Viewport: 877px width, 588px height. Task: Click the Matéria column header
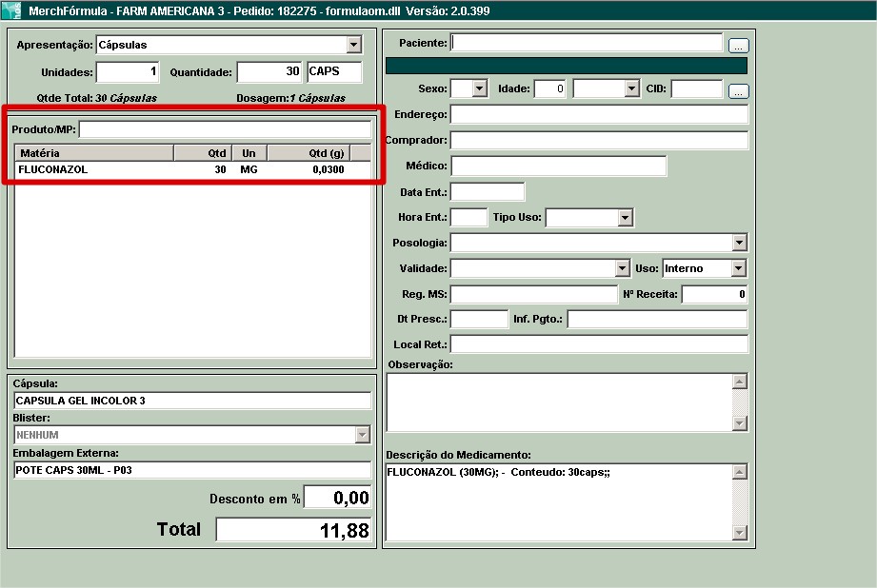pos(93,152)
